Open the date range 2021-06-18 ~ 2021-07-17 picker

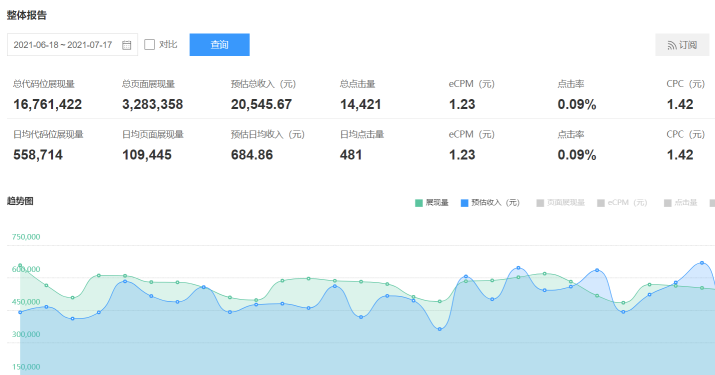pyautogui.click(x=72, y=45)
